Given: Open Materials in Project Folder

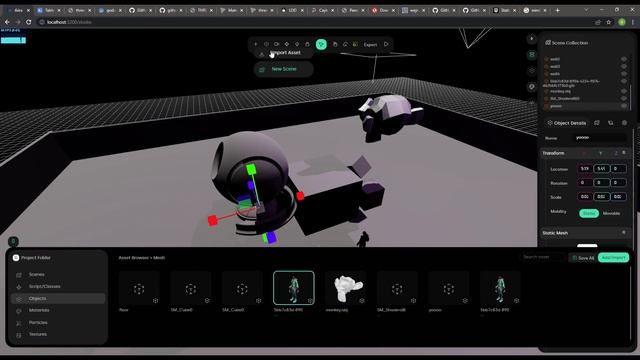Looking at the screenshot, I should click(x=58, y=311).
